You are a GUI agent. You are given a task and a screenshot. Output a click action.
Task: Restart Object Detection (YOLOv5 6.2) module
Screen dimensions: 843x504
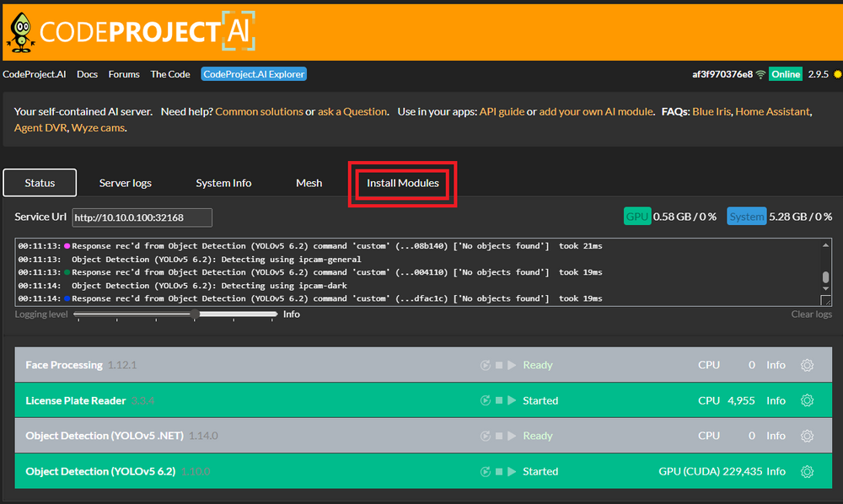pyautogui.click(x=485, y=472)
